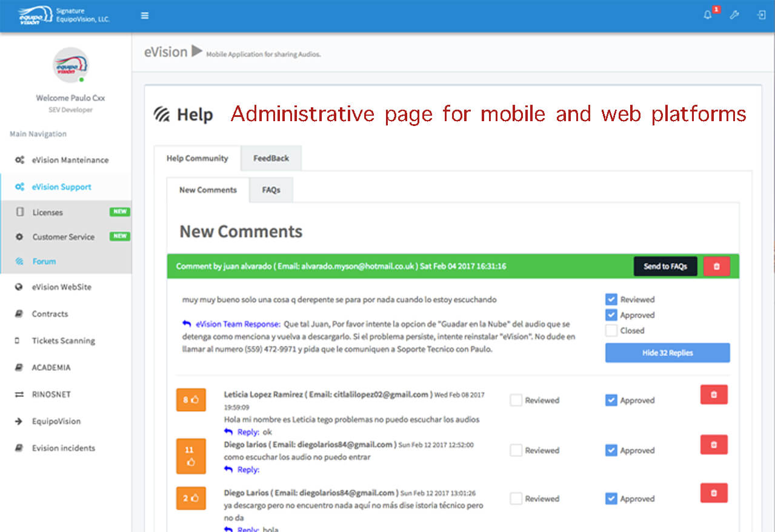This screenshot has height=532, width=775.
Task: Click the phone icon beside Tickets Scanning
Action: click(x=18, y=341)
